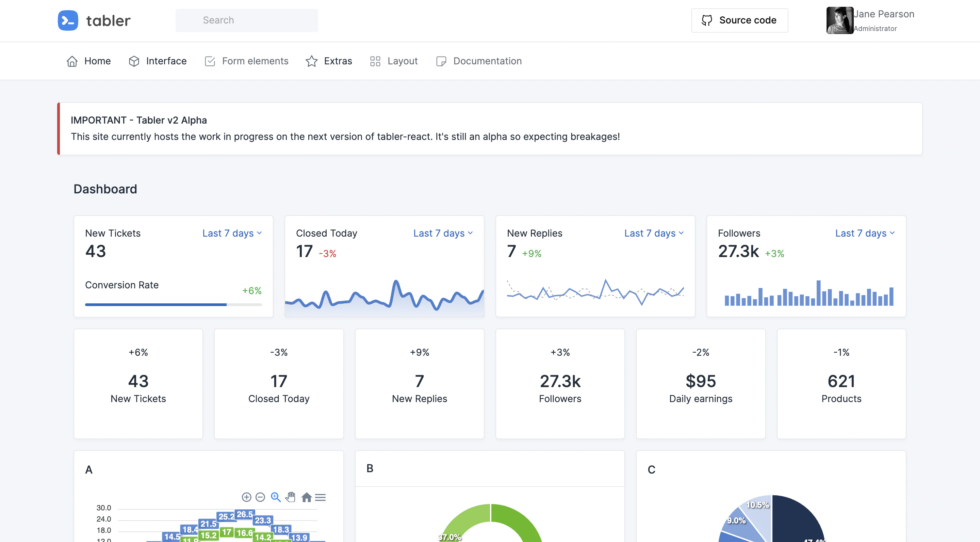Click Jane Pearson's avatar picture
The image size is (980, 542).
click(x=839, y=20)
